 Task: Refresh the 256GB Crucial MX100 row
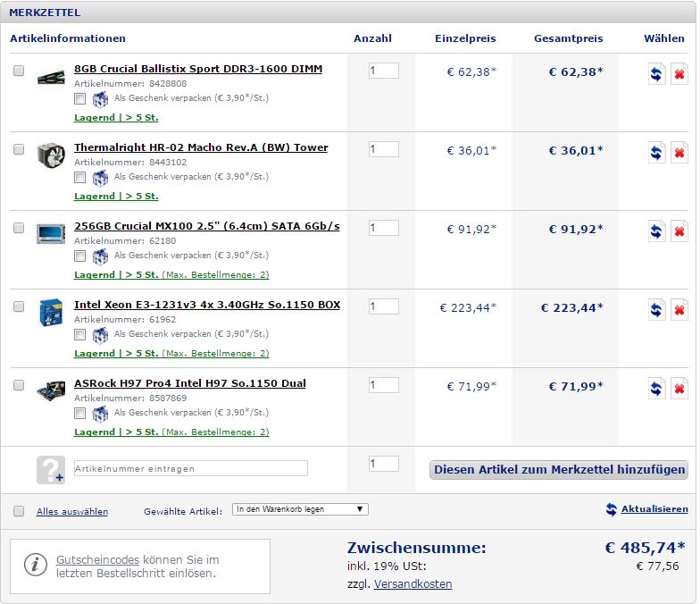click(x=656, y=231)
